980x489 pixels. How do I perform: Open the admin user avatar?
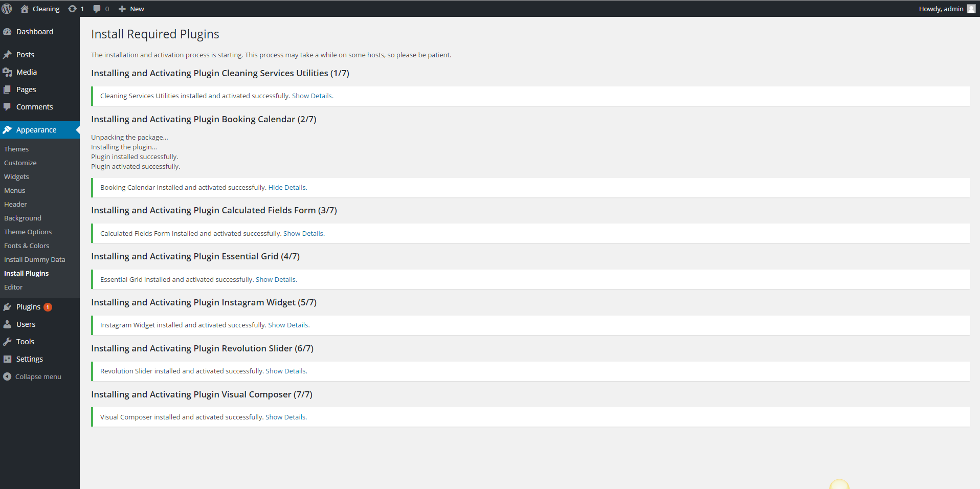tap(971, 9)
